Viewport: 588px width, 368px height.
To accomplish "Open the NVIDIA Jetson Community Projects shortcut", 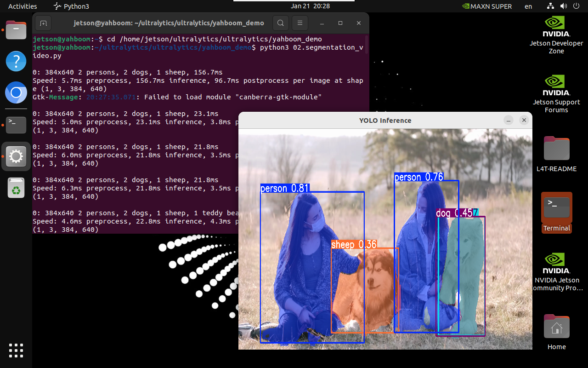I will point(556,272).
